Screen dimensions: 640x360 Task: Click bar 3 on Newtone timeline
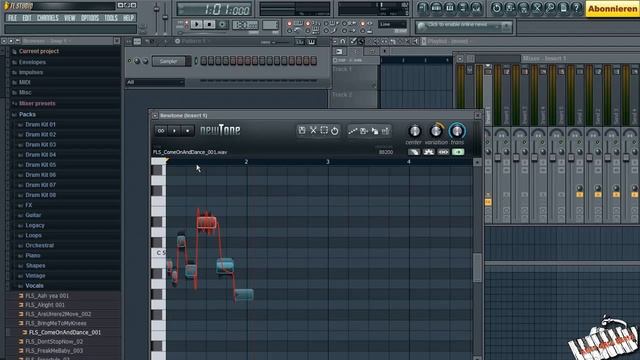pyautogui.click(x=328, y=162)
